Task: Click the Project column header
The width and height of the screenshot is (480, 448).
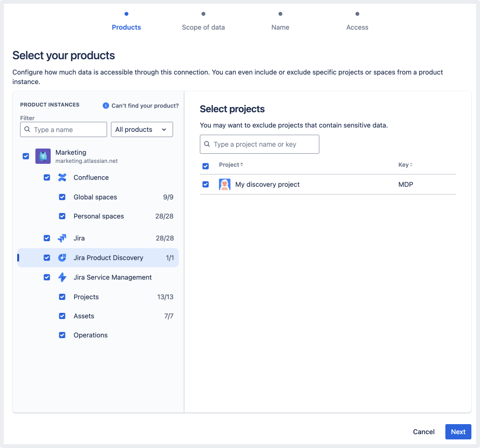Action: point(229,164)
